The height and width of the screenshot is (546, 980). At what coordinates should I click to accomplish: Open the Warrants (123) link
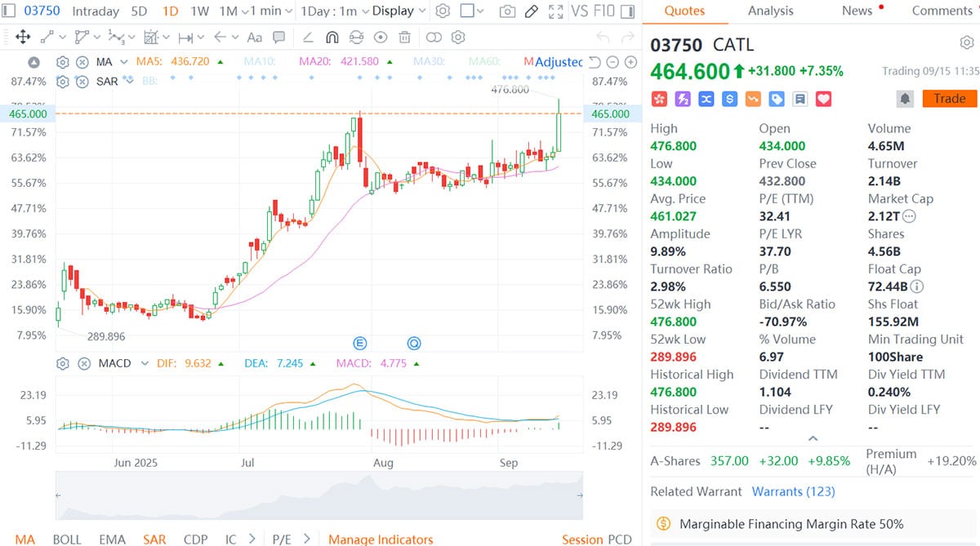click(793, 491)
